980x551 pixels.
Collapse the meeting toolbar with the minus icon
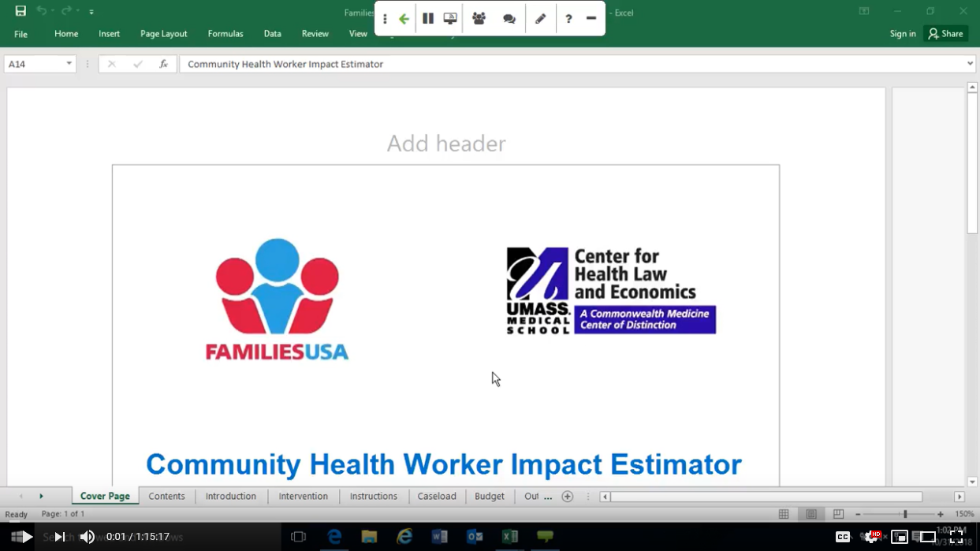pyautogui.click(x=591, y=19)
